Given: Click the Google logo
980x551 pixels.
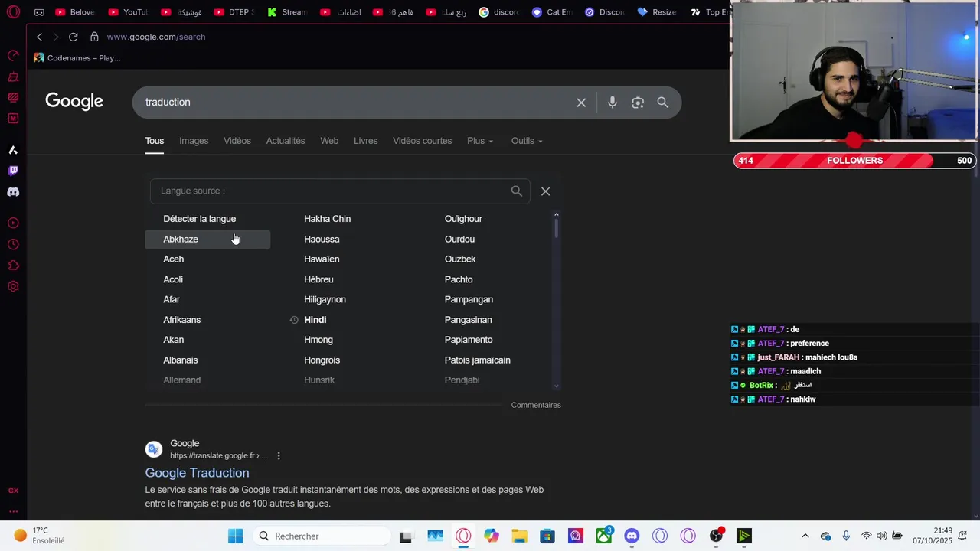Looking at the screenshot, I should tap(74, 102).
